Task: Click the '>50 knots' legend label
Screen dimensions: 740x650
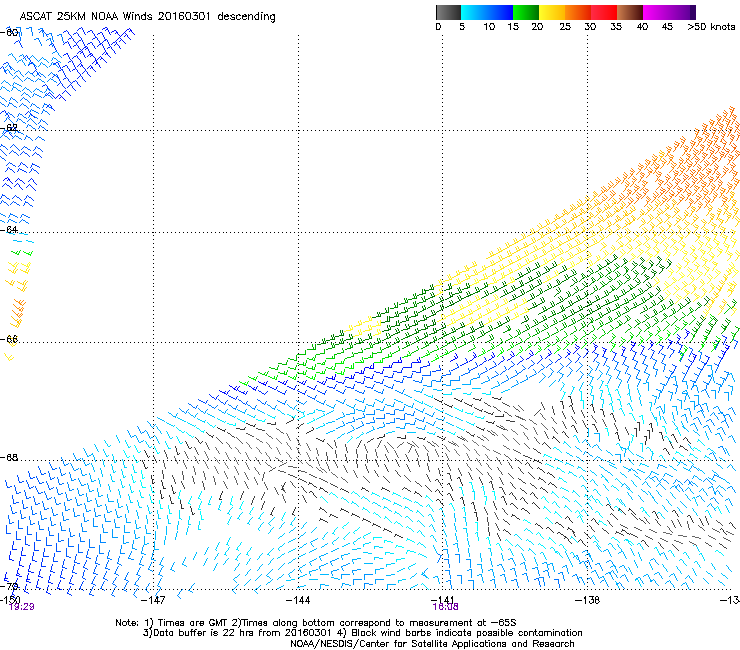Action: pos(711,27)
